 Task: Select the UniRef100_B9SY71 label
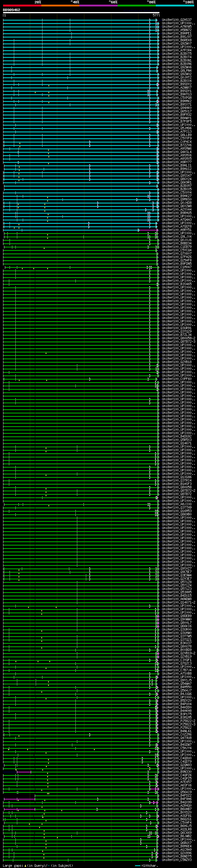pos(176,104)
